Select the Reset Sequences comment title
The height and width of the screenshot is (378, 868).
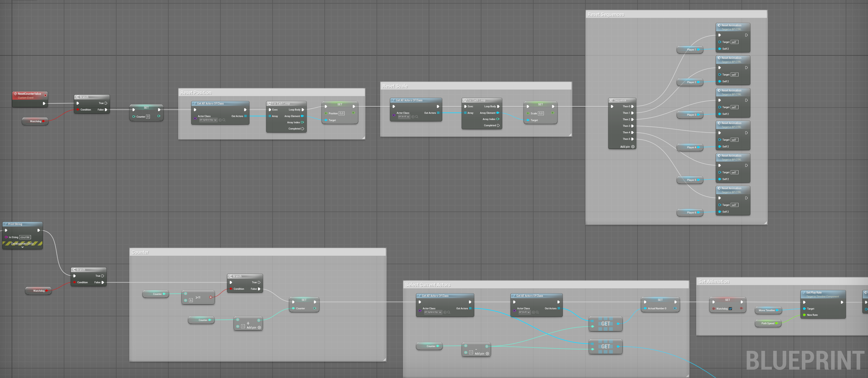tap(606, 14)
